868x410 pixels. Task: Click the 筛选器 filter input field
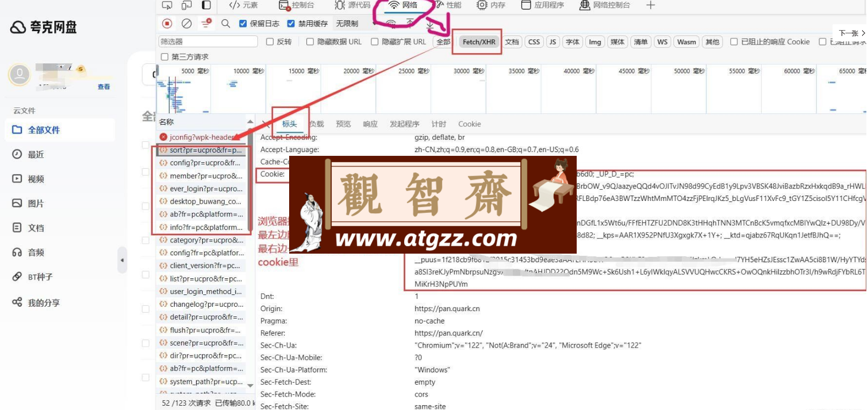(x=209, y=41)
